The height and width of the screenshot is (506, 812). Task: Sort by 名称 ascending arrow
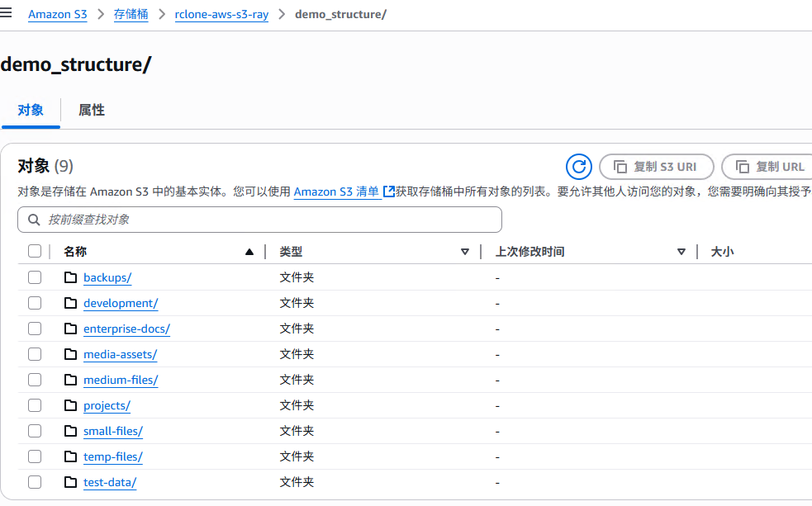pos(249,252)
